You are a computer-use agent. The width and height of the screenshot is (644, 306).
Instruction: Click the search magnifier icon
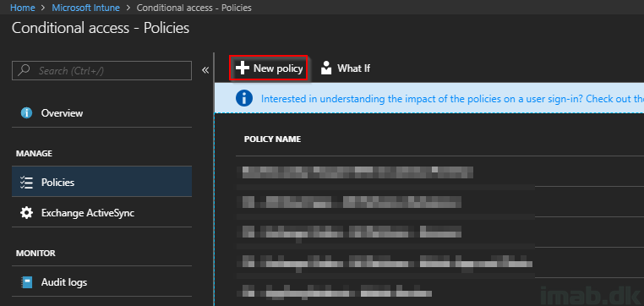click(25, 70)
